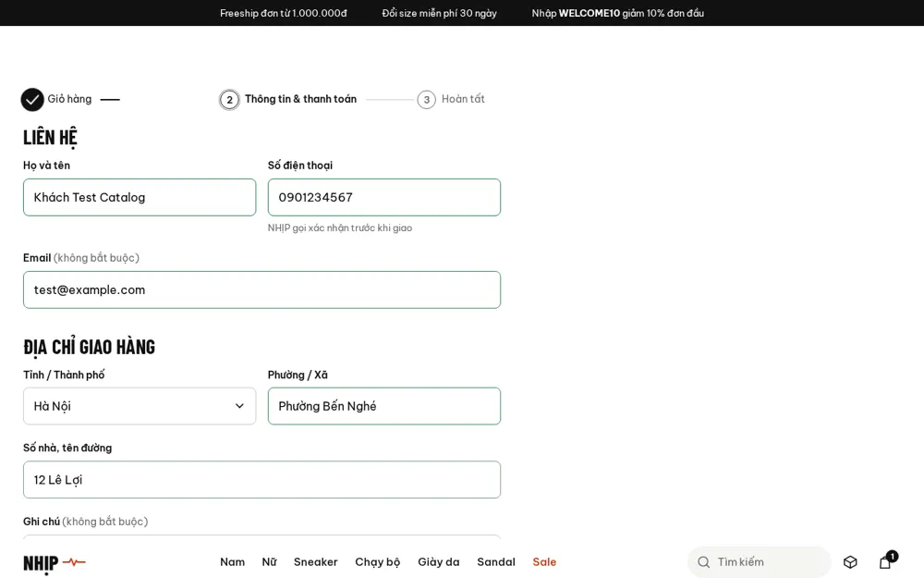Click the Hà Nội dropdown chevron
The image size is (924, 578).
tap(239, 406)
